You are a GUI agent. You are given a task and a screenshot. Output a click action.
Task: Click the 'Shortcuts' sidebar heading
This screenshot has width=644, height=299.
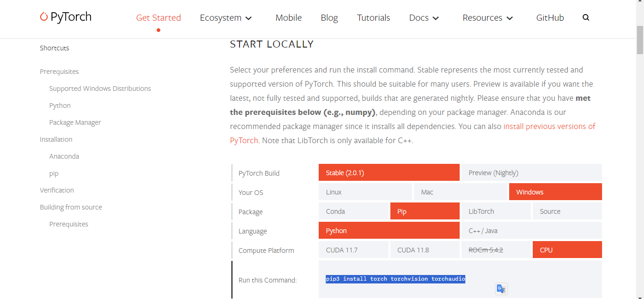click(x=54, y=48)
